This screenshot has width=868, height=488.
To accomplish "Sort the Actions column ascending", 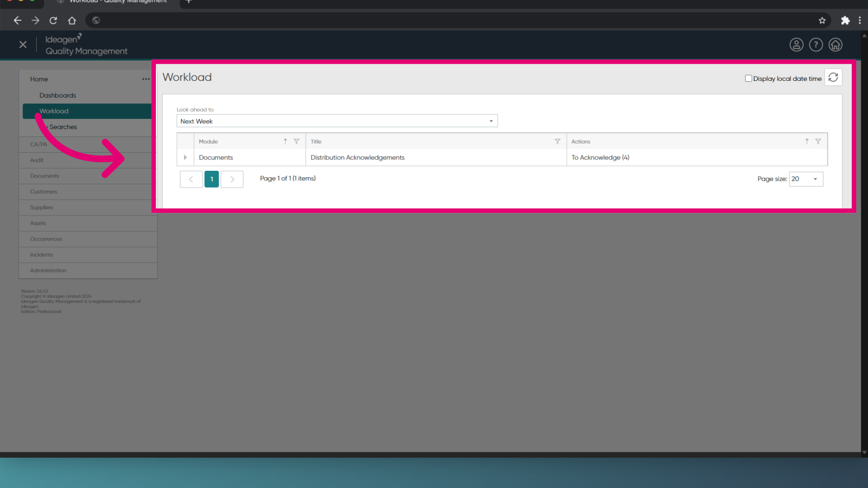I will [x=807, y=141].
